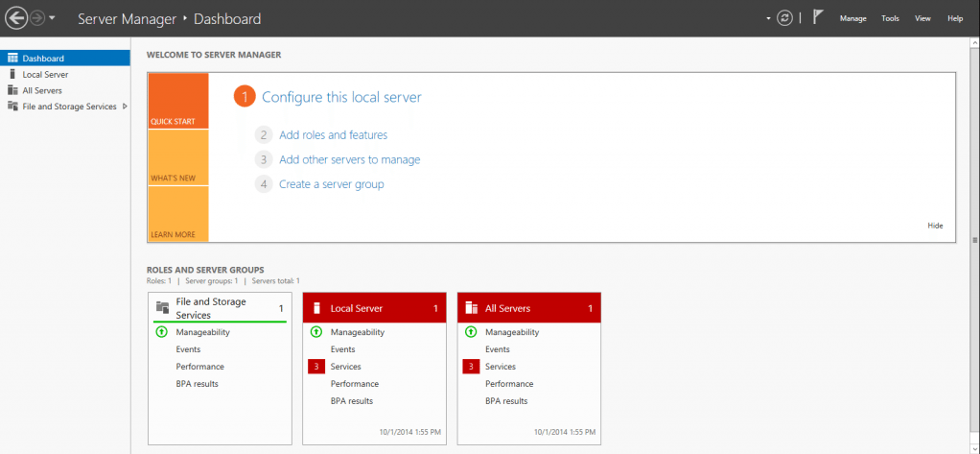Expand File and Storage Services in sidebar

[125, 107]
